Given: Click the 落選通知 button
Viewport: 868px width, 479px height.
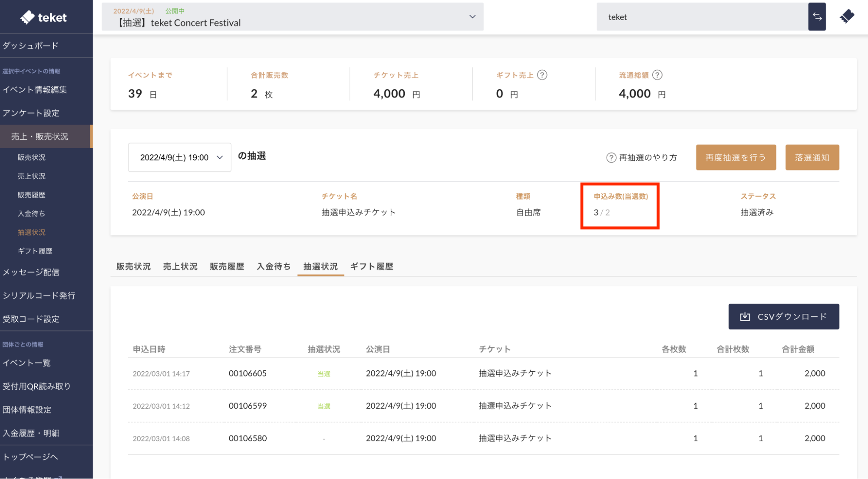Looking at the screenshot, I should 812,157.
